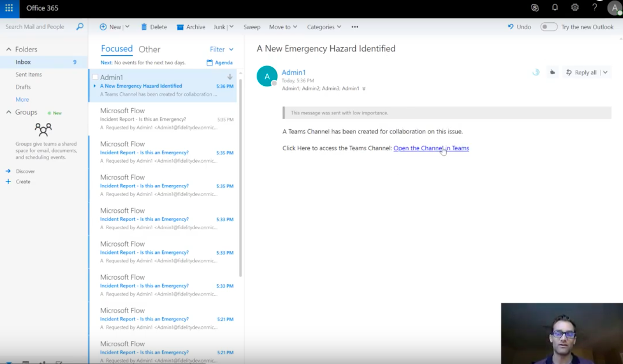Image resolution: width=623 pixels, height=364 pixels.
Task: Open the settings gear menu
Action: pyautogui.click(x=575, y=8)
